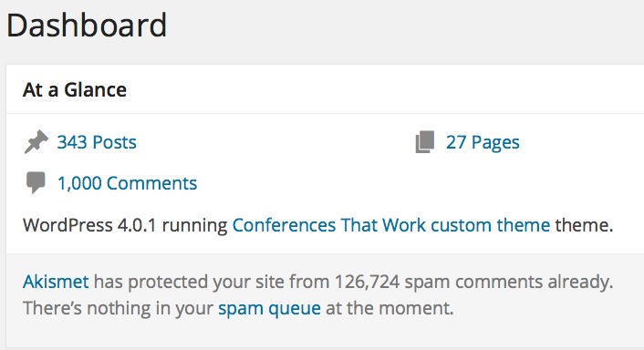This screenshot has height=350, width=644.
Task: Click the 'at the moment.' text
Action: [x=390, y=308]
